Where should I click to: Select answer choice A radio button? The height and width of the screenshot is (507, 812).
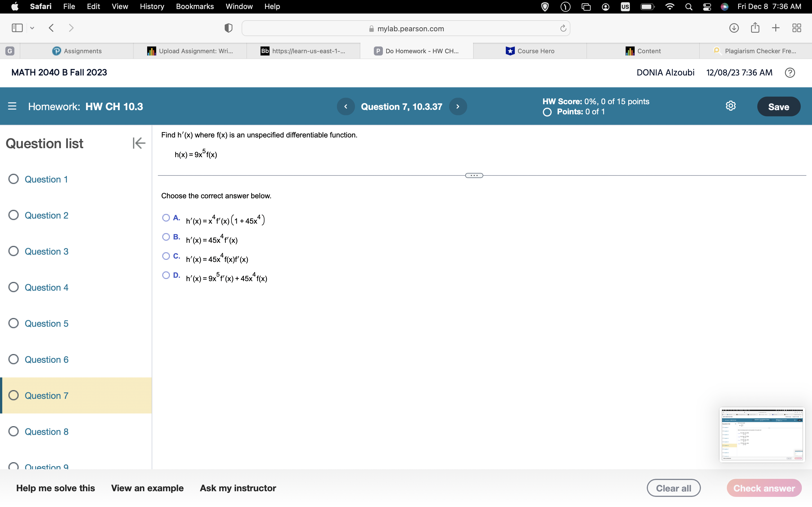coord(166,218)
